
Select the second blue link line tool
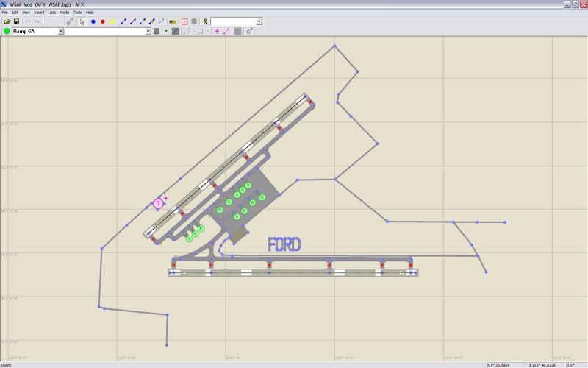coord(133,21)
